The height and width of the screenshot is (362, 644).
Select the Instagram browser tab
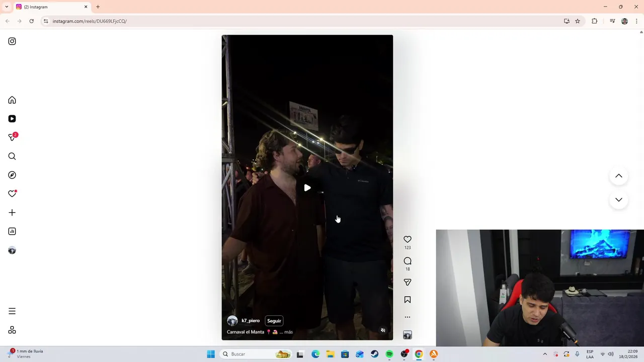tap(50, 7)
